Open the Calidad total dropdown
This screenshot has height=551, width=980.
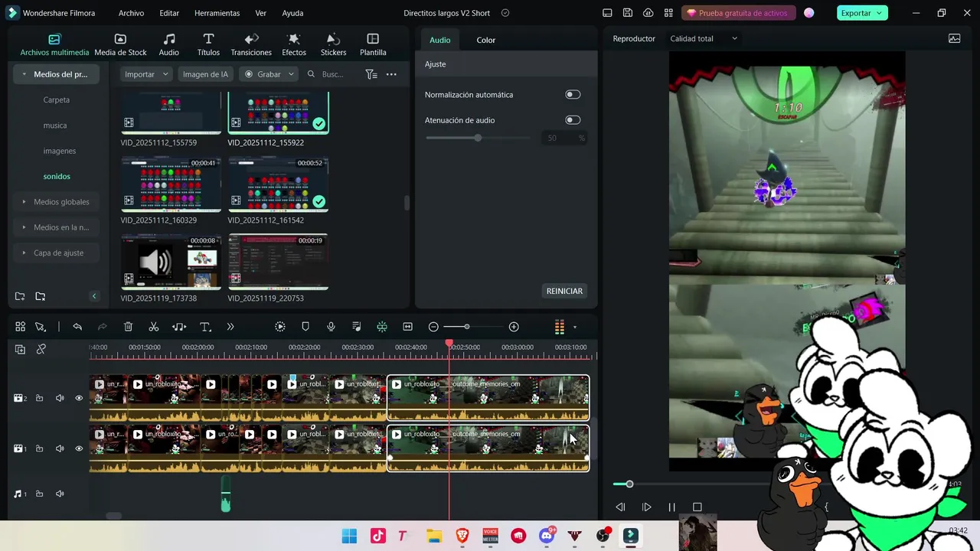click(704, 38)
